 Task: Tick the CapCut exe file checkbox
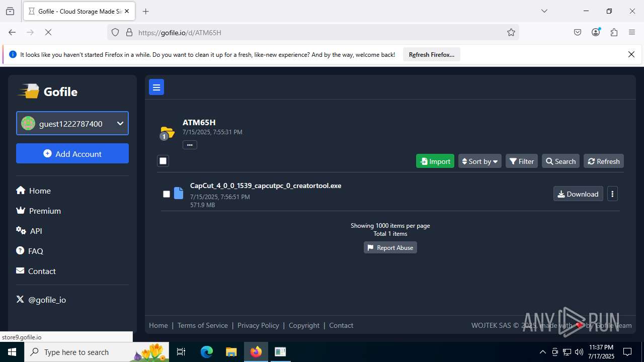[x=167, y=194]
